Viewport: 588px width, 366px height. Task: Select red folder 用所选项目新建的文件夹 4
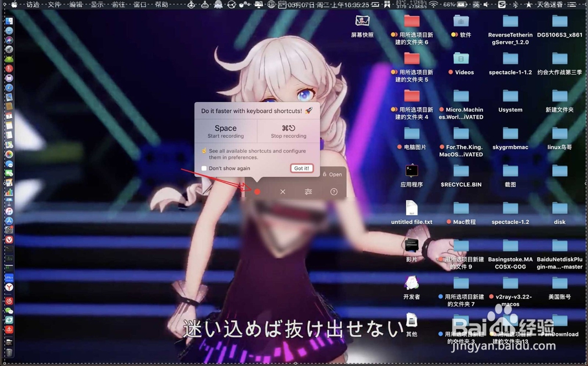(412, 96)
